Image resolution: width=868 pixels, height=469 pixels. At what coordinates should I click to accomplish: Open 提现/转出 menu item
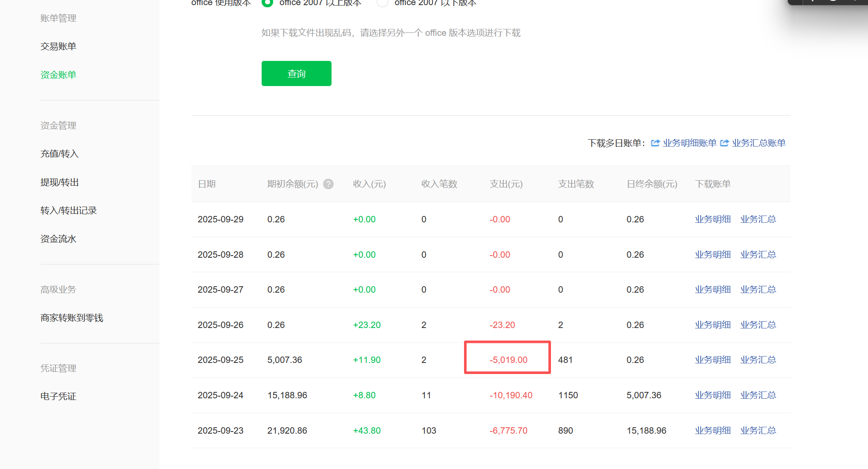tap(60, 182)
